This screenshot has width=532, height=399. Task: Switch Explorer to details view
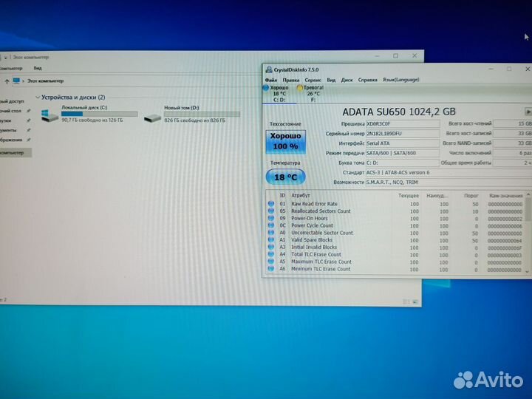(x=406, y=301)
